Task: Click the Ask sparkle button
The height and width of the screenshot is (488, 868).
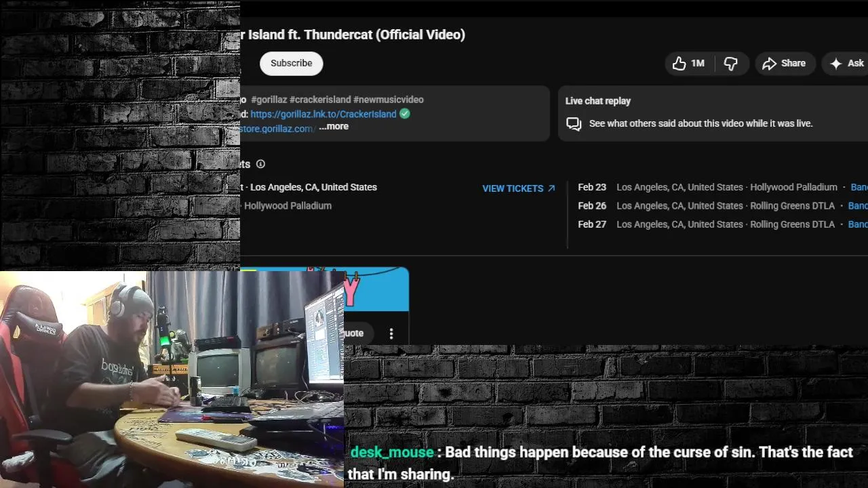Action: 846,63
